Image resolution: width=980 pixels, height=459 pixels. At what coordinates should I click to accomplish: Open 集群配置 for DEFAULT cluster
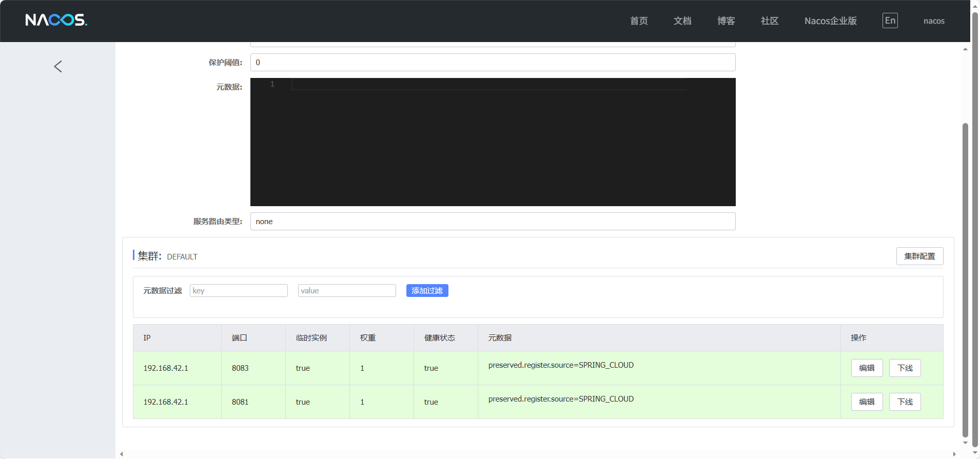point(919,256)
